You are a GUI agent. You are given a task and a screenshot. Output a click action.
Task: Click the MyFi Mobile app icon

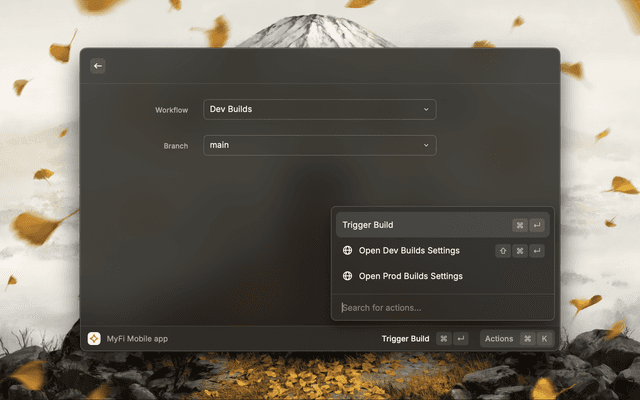coord(94,339)
